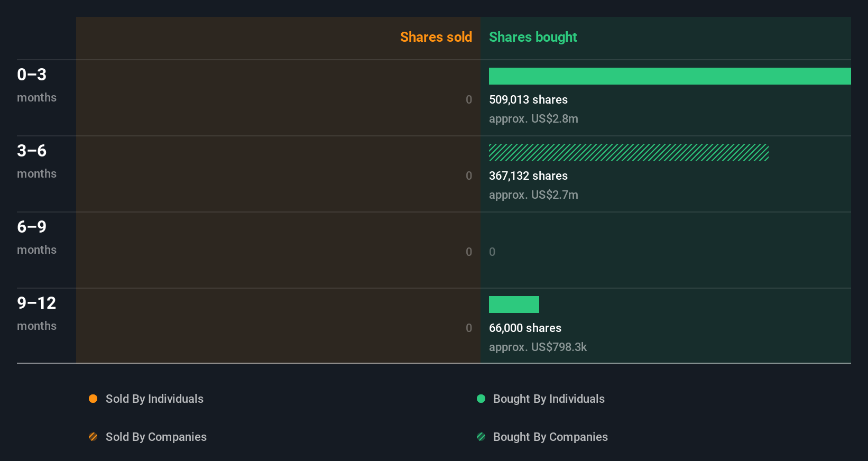The image size is (868, 461).
Task: Click the 66,000 shares label
Action: [525, 328]
